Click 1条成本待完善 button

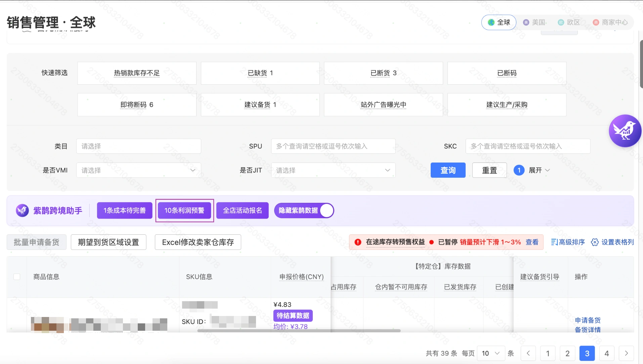125,211
